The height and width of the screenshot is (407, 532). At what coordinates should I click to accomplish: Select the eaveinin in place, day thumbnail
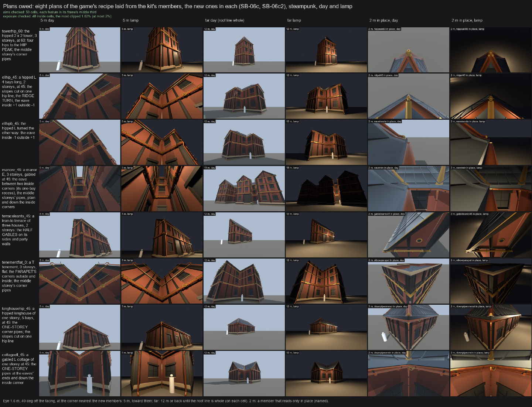coord(409,189)
